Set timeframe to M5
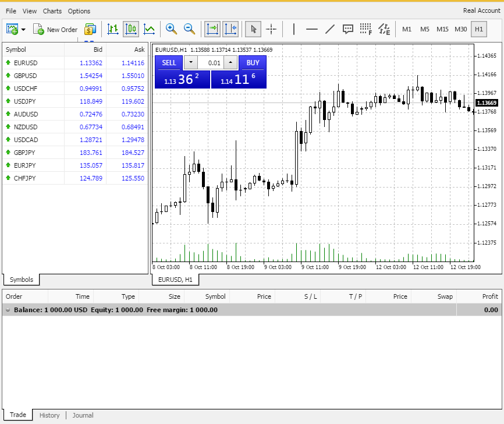The width and height of the screenshot is (504, 424). click(425, 29)
